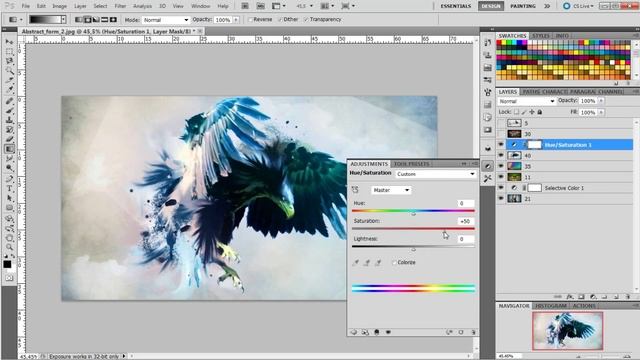Select the Move tool
This screenshot has height=360, width=640.
pos(9,42)
